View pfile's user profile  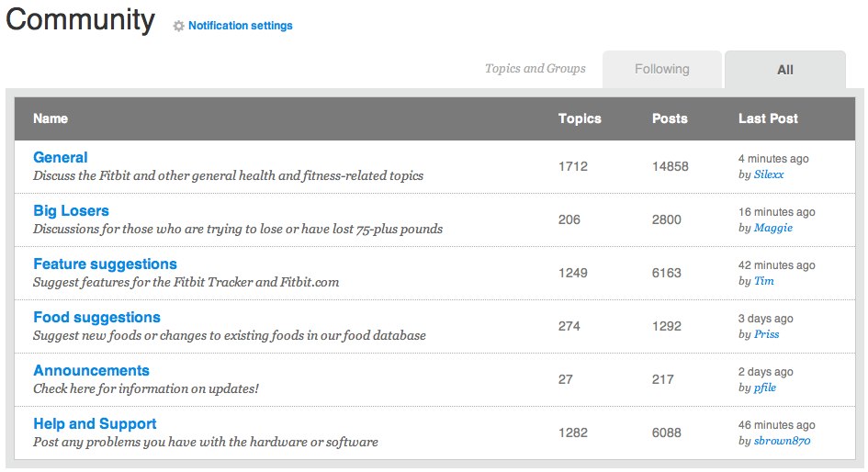(764, 388)
